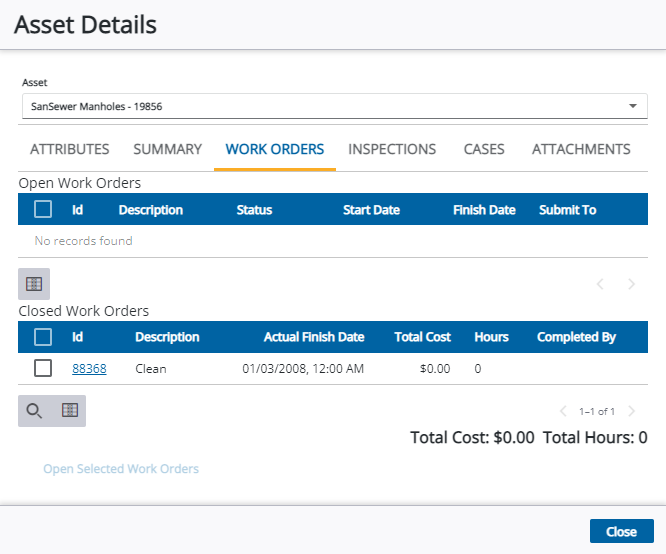Select the Attachments tab

tap(581, 149)
